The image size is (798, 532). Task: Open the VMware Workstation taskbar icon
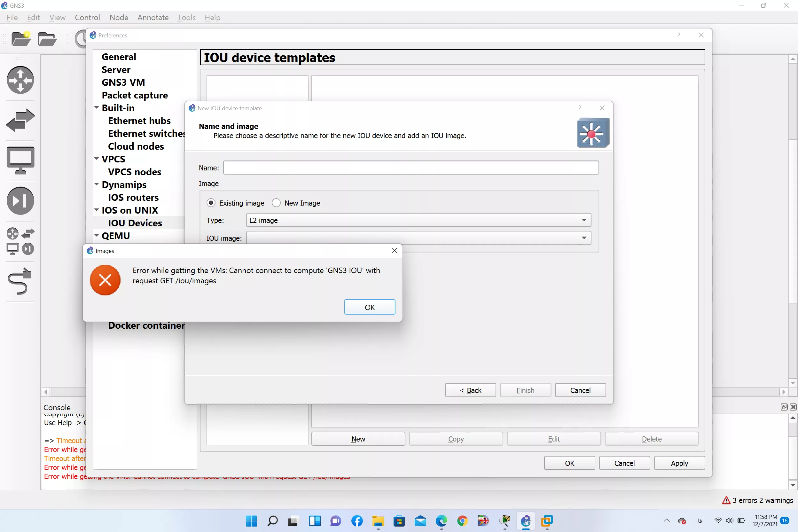click(x=547, y=521)
